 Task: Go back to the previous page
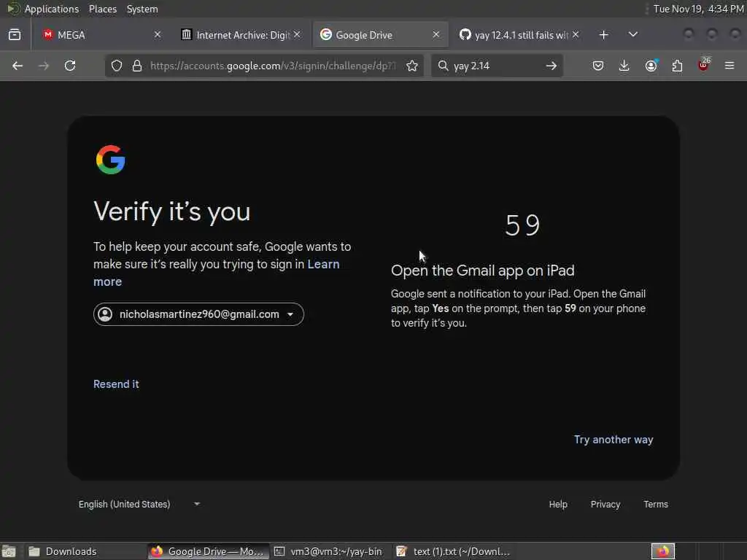click(x=18, y=66)
